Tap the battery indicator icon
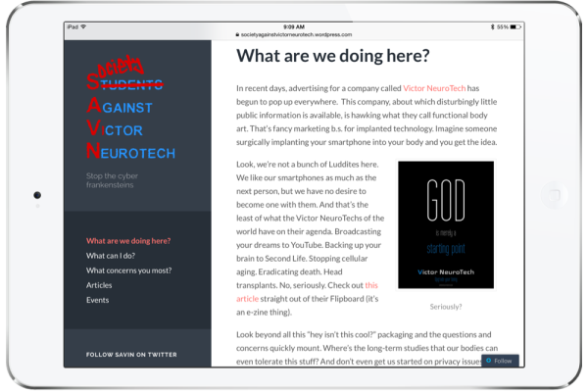588x392 pixels. [x=515, y=26]
